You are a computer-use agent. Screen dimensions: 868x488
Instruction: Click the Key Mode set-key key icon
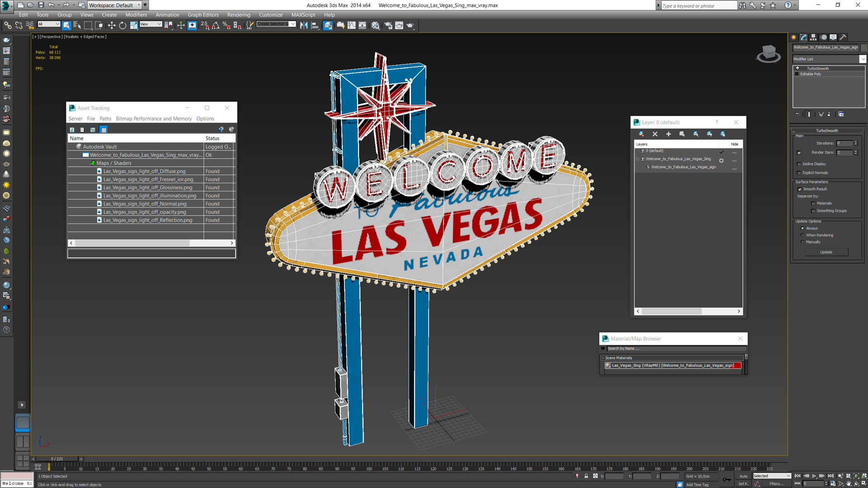coord(726,479)
